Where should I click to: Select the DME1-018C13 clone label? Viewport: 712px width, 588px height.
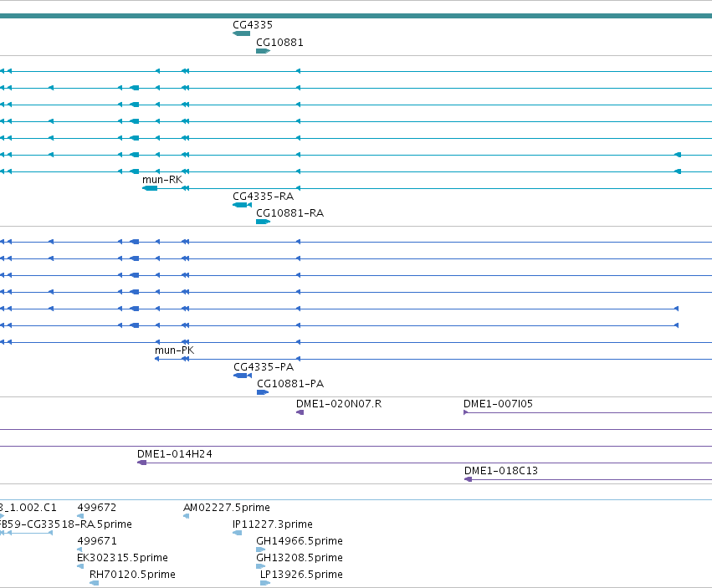coord(501,471)
